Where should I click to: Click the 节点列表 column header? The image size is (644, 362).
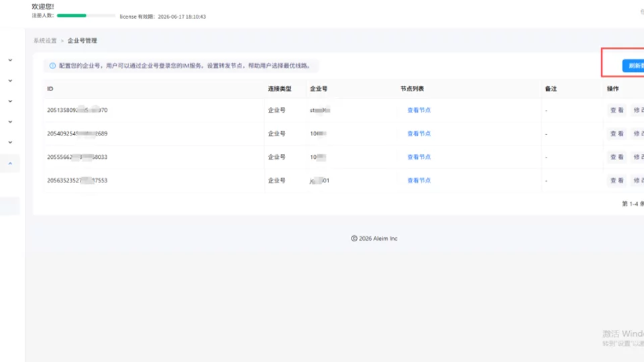pyautogui.click(x=413, y=88)
